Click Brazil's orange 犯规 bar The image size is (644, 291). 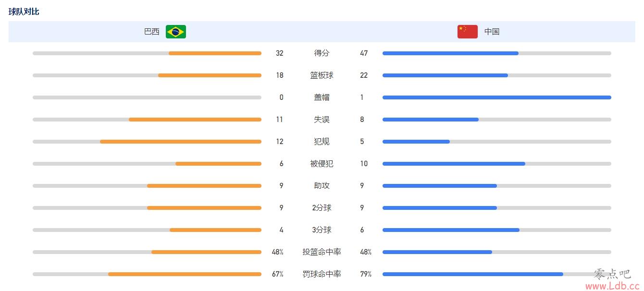181,142
